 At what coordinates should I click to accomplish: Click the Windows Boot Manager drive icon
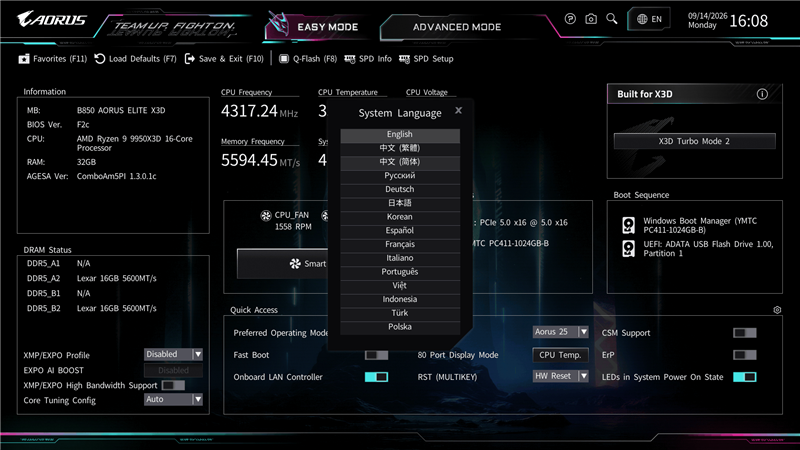click(x=629, y=225)
